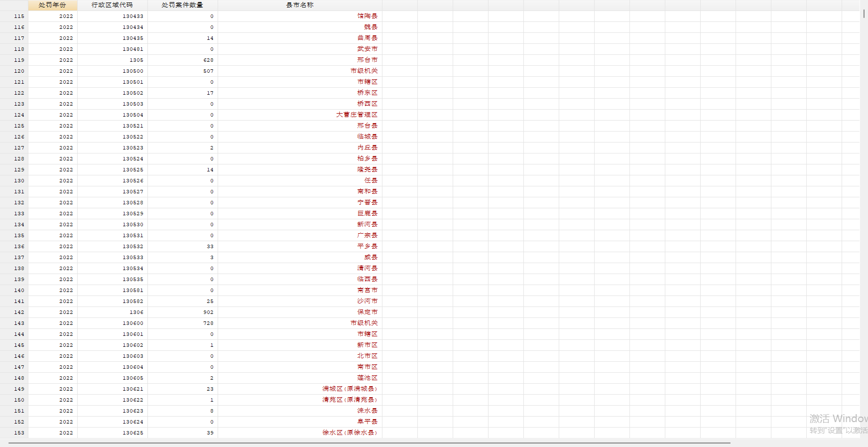Viewport: 868px width, 447px height.
Task: Click the cell containing 广宗县
Action: 300,236
